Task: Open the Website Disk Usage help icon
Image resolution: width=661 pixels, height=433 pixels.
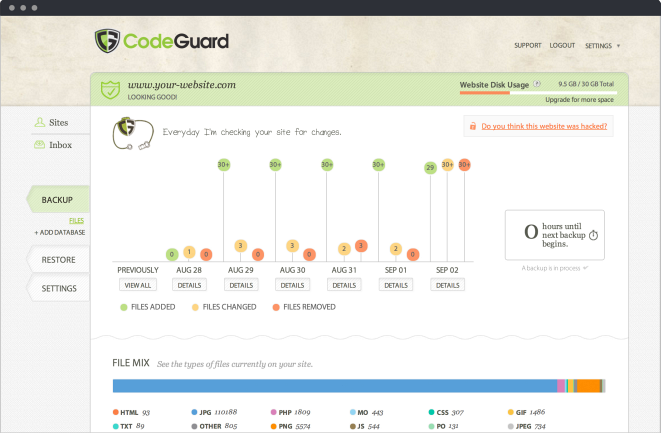Action: click(x=537, y=83)
